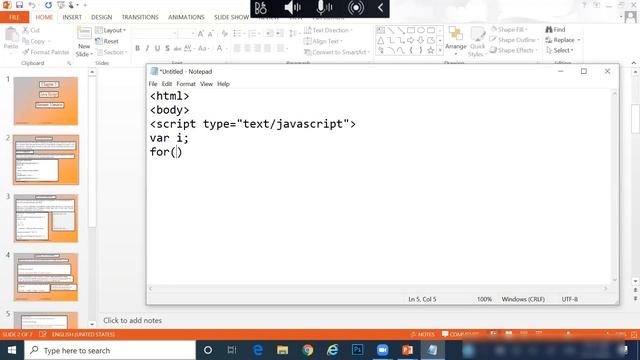The width and height of the screenshot is (640, 360).
Task: Switch to the INSERT ribbon tab
Action: coord(72,17)
